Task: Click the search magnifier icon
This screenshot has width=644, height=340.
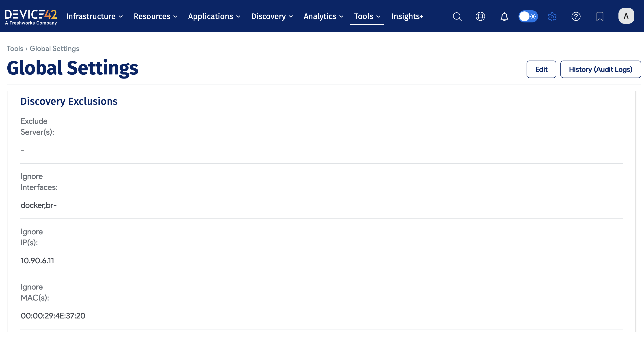Action: [x=457, y=17]
